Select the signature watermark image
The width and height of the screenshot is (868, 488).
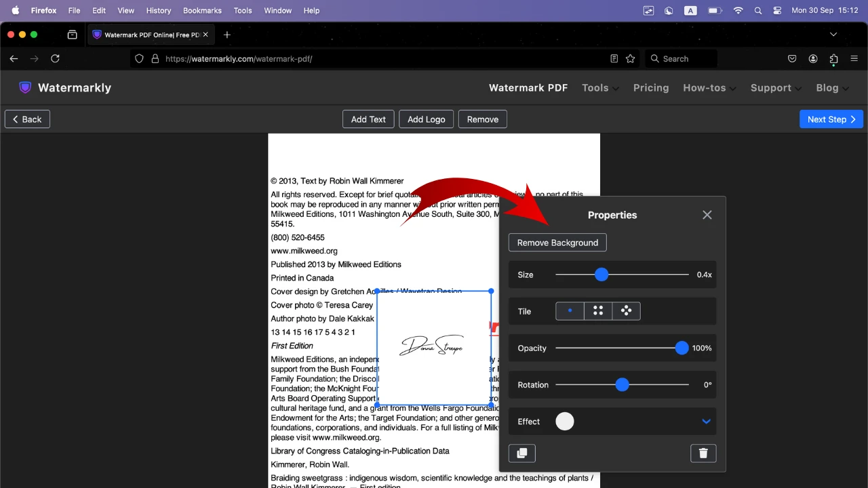[434, 348]
